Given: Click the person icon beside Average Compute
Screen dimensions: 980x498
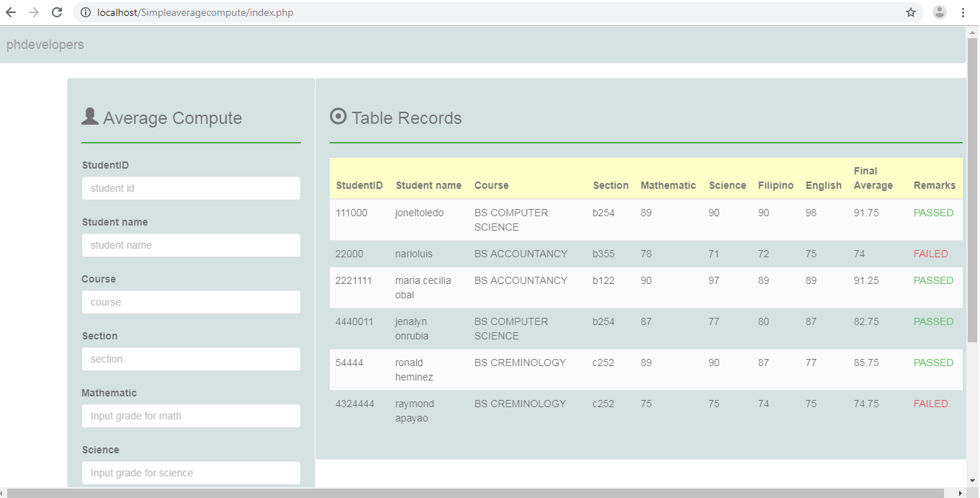Looking at the screenshot, I should 89,116.
